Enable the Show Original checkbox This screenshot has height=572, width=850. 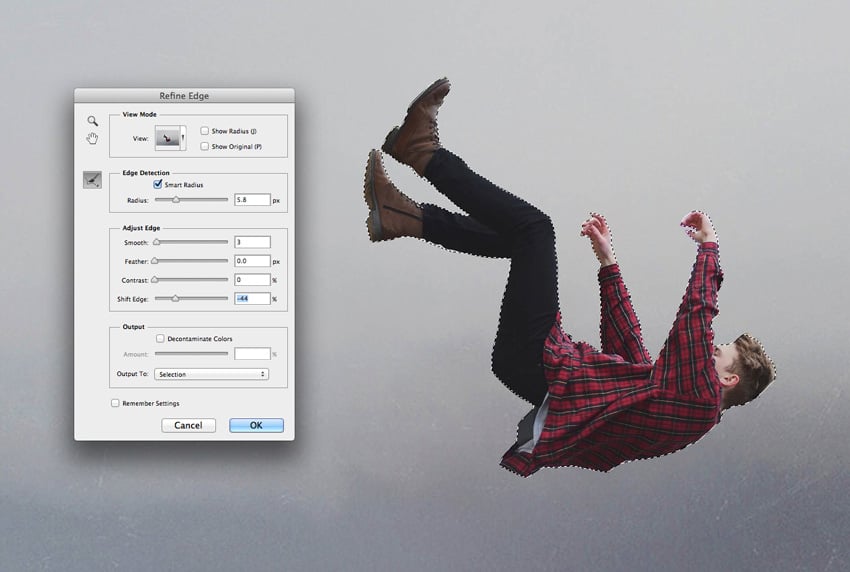coord(204,146)
